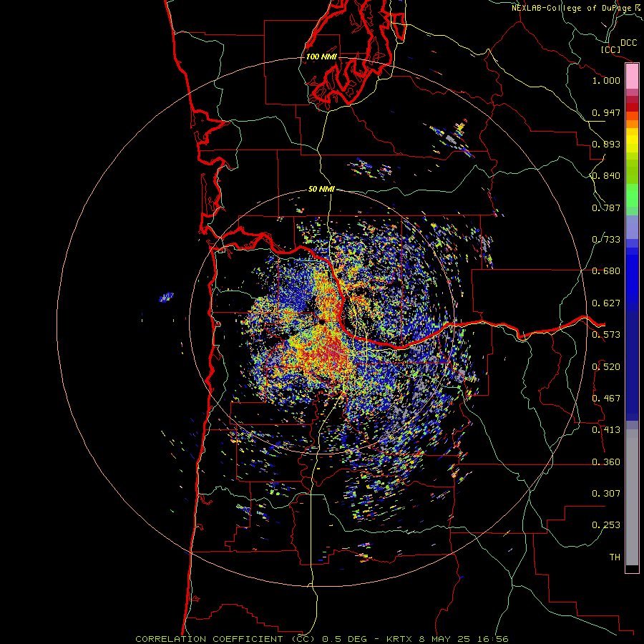The width and height of the screenshot is (644, 644).
Task: Click the [CC] units label
Action: (x=611, y=49)
